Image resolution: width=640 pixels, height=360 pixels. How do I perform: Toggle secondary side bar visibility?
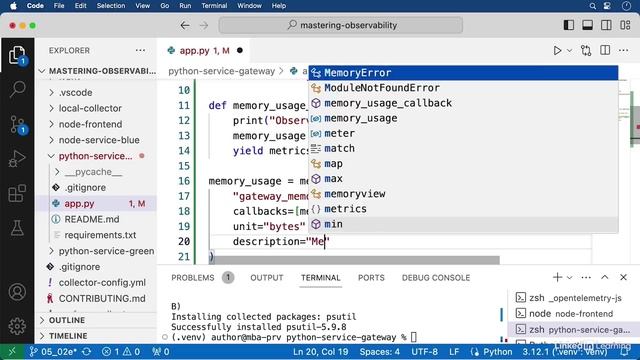(x=606, y=25)
